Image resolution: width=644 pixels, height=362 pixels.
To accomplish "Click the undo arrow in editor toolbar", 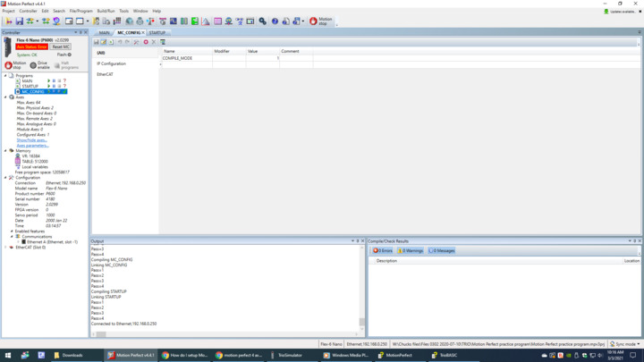I will tap(120, 42).
